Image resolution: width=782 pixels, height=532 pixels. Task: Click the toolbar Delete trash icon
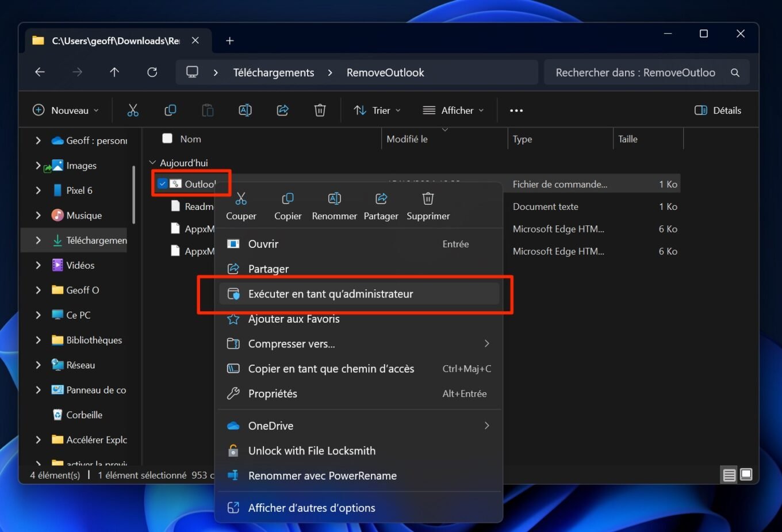320,110
